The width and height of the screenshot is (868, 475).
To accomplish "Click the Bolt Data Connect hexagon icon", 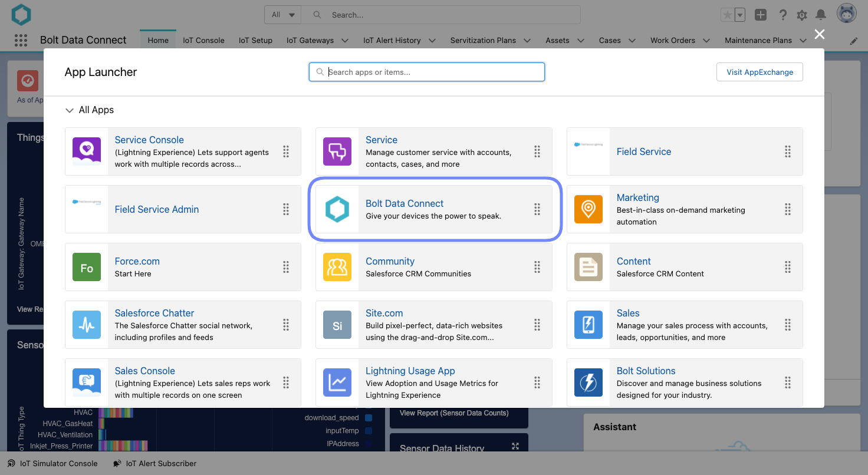I will 337,209.
